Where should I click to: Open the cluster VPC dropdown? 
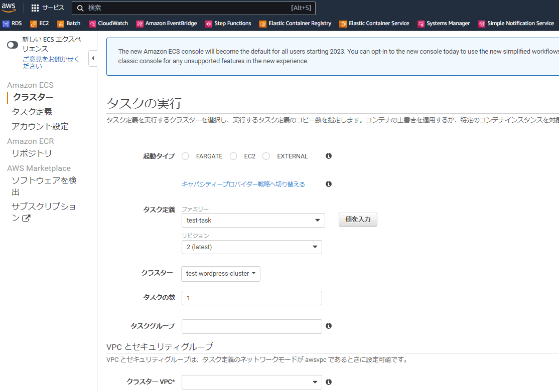point(252,382)
